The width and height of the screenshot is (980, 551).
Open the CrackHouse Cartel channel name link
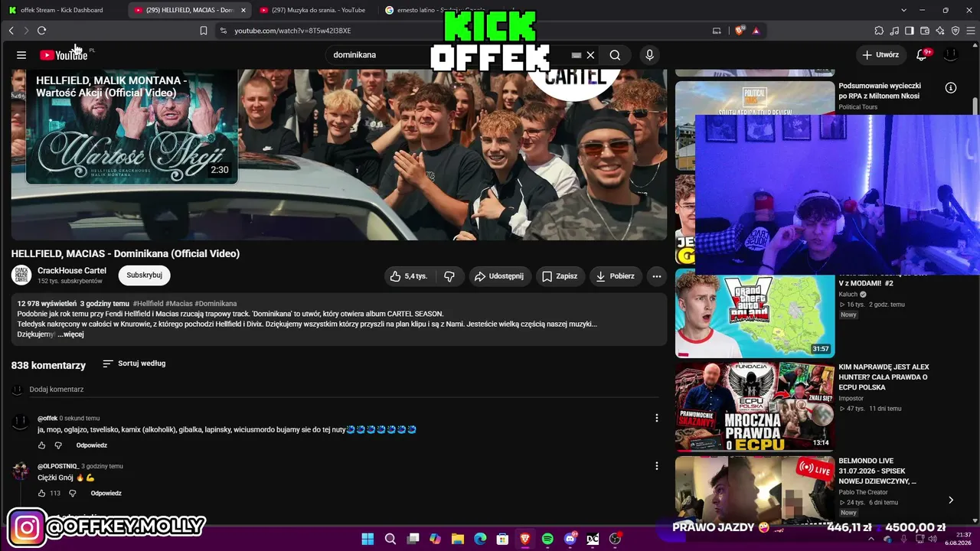click(x=72, y=271)
